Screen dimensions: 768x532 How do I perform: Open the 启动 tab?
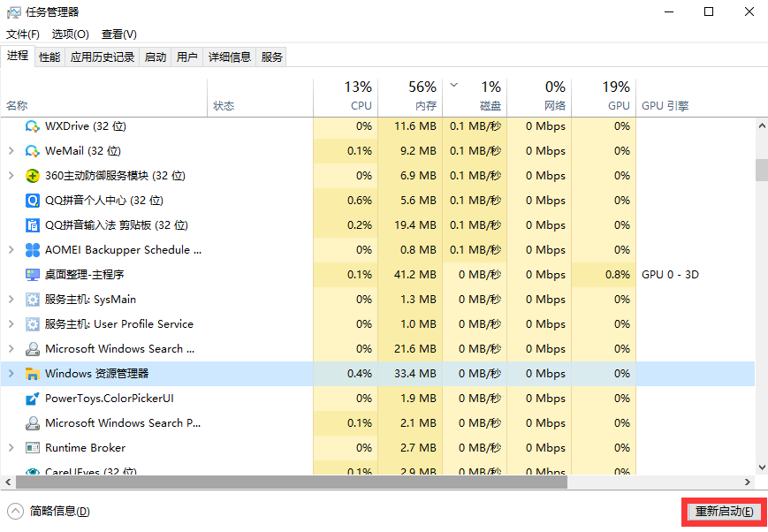(x=156, y=57)
